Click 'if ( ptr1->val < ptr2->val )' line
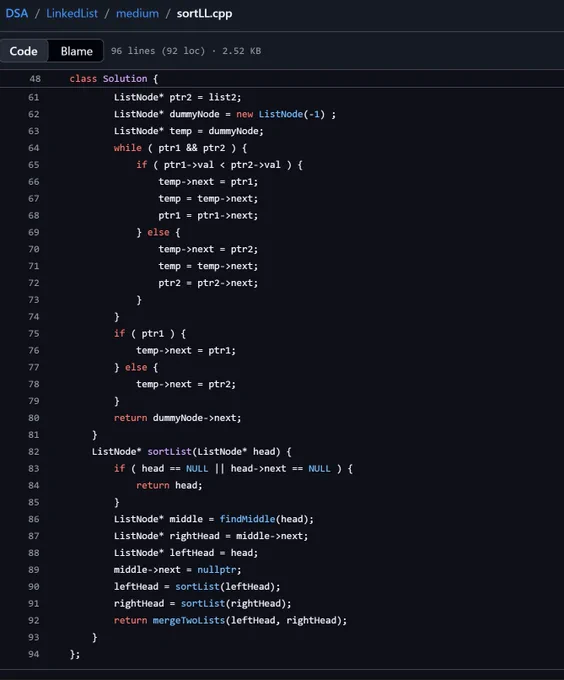Viewport: 564px width, 680px height. 219,165
